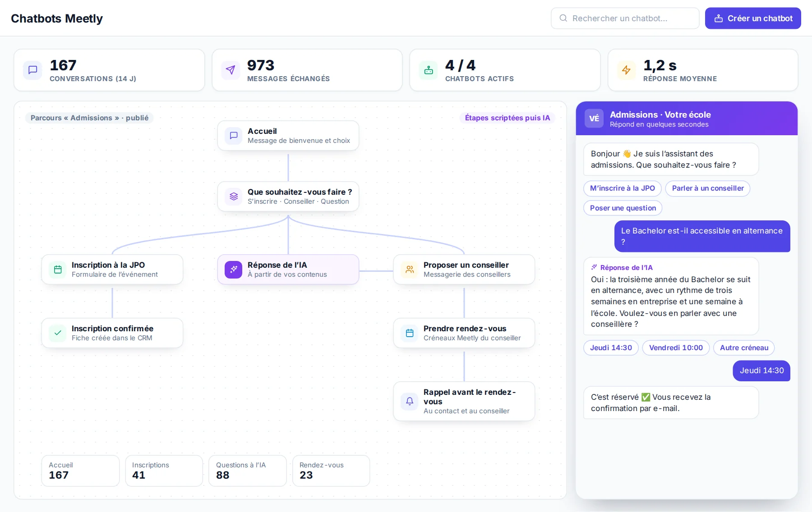Click the Accueil node message icon
This screenshot has width=812, height=512.
pos(234,135)
